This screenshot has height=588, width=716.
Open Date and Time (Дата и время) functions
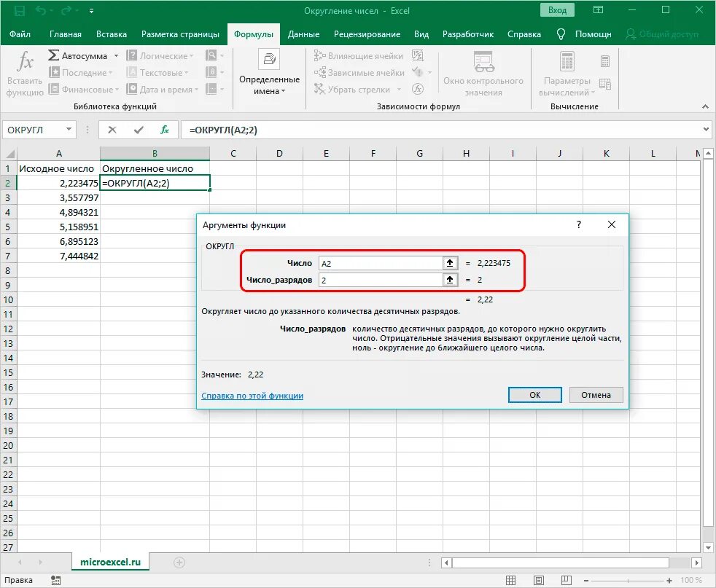(x=163, y=90)
